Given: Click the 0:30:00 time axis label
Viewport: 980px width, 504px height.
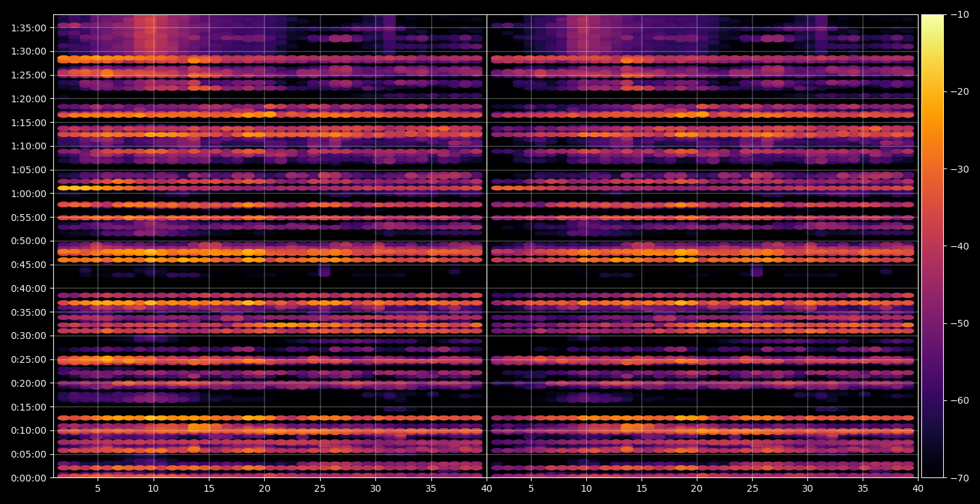Looking at the screenshot, I should 29,336.
